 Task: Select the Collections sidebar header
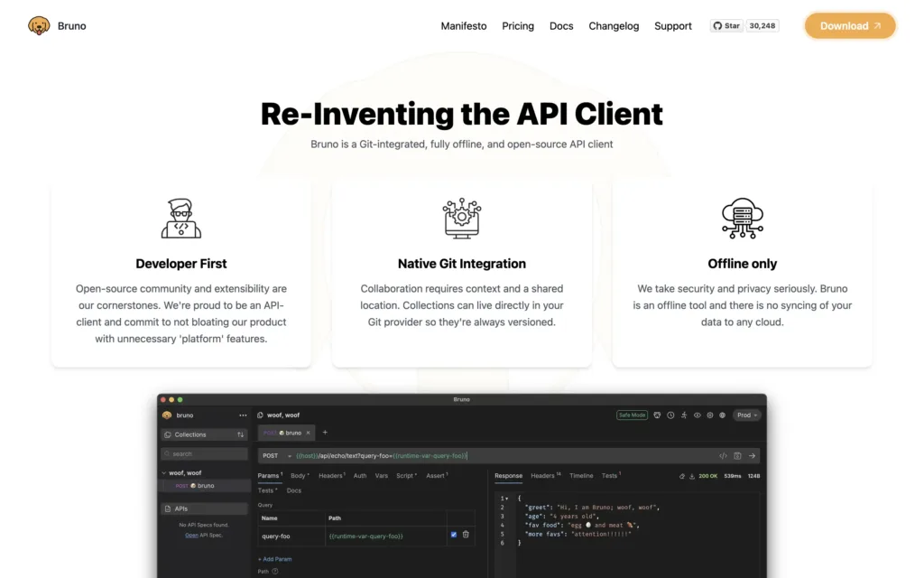pos(204,434)
